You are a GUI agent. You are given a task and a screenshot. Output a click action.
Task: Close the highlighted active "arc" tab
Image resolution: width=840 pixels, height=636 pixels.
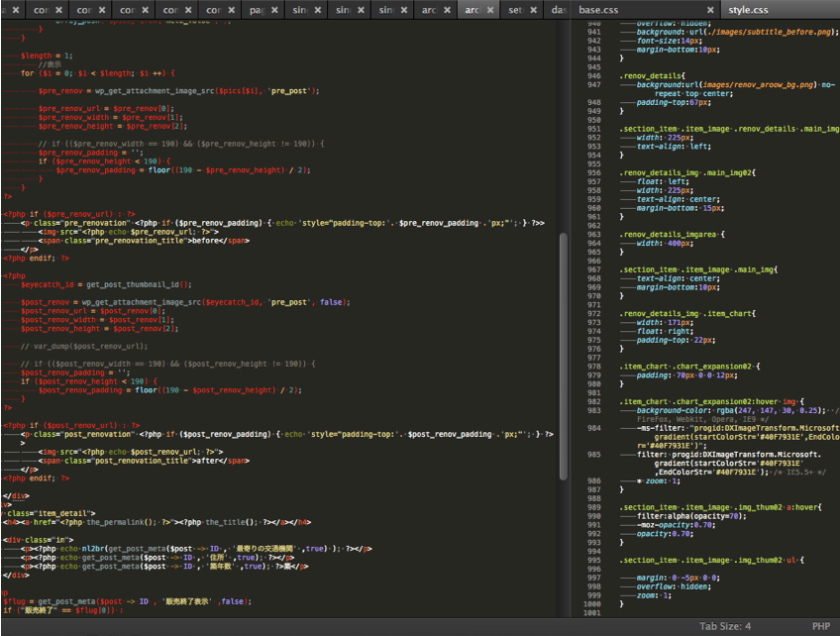(490, 10)
